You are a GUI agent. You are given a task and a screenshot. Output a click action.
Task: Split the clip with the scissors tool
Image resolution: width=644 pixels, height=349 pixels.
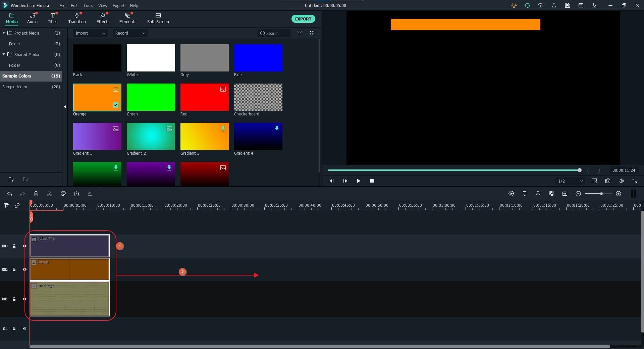point(49,194)
